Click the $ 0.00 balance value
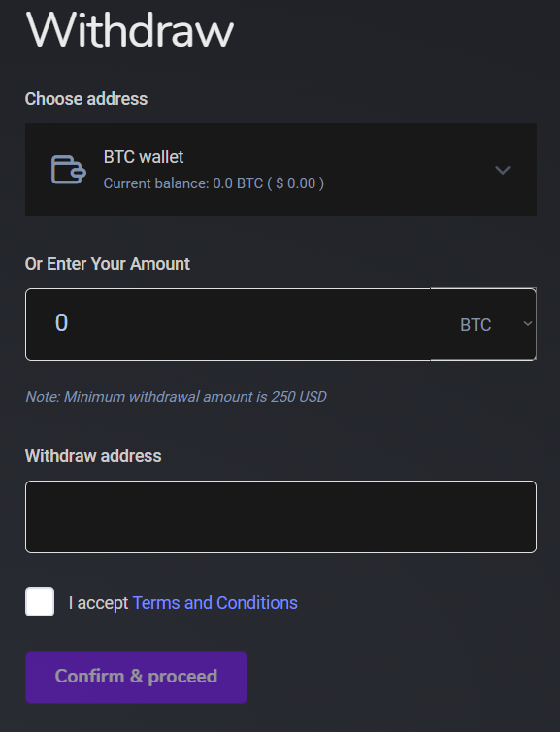560x732 pixels. pos(295,183)
